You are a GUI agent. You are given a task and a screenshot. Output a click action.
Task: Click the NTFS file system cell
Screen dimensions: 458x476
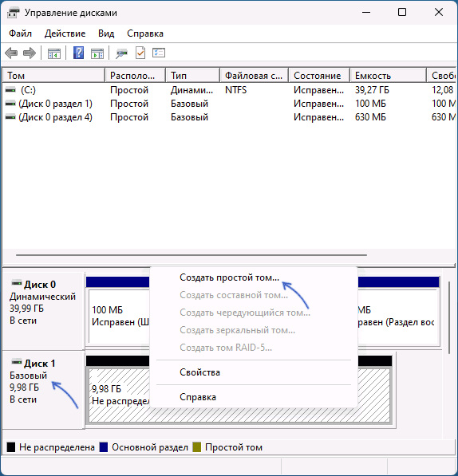(x=235, y=90)
